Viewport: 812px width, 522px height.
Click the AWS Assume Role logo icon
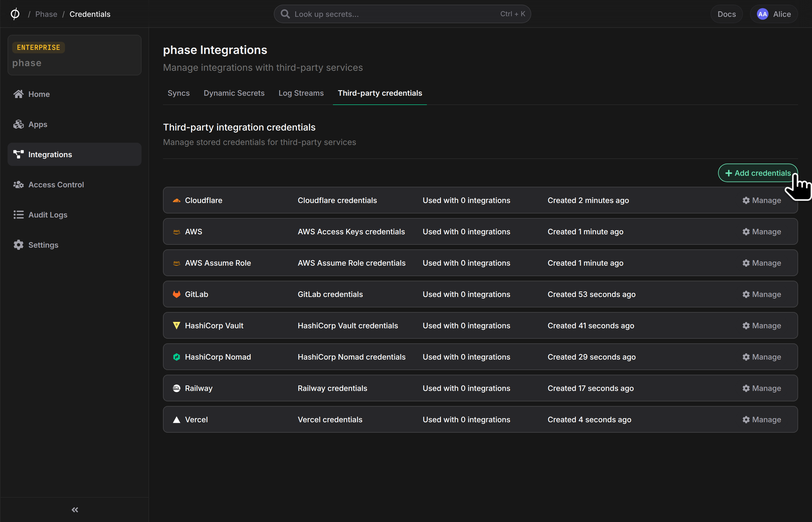coord(177,263)
